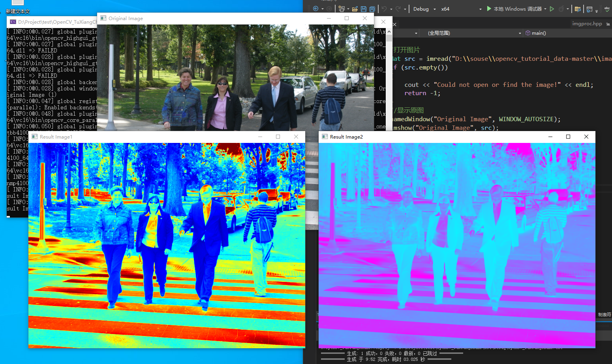Open the Hot Reload options dropdown

tap(568, 9)
